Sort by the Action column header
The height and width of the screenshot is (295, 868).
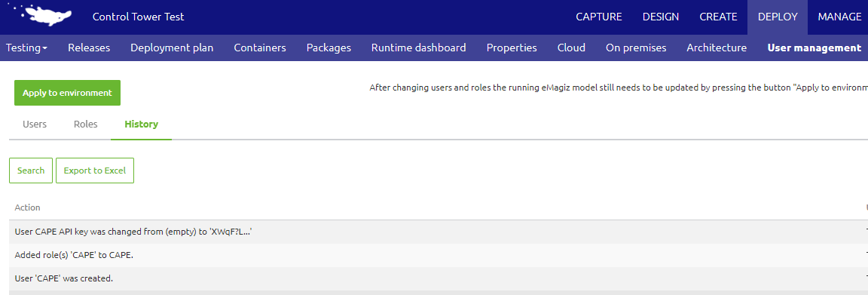(27, 207)
